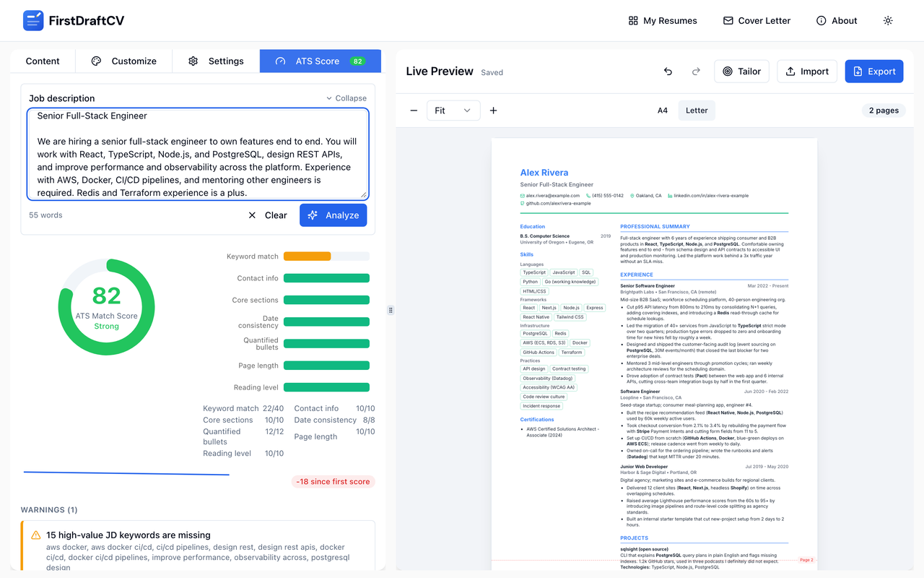This screenshot has width=924, height=578.
Task: Click the GitHub link in resume preview
Action: click(554, 204)
